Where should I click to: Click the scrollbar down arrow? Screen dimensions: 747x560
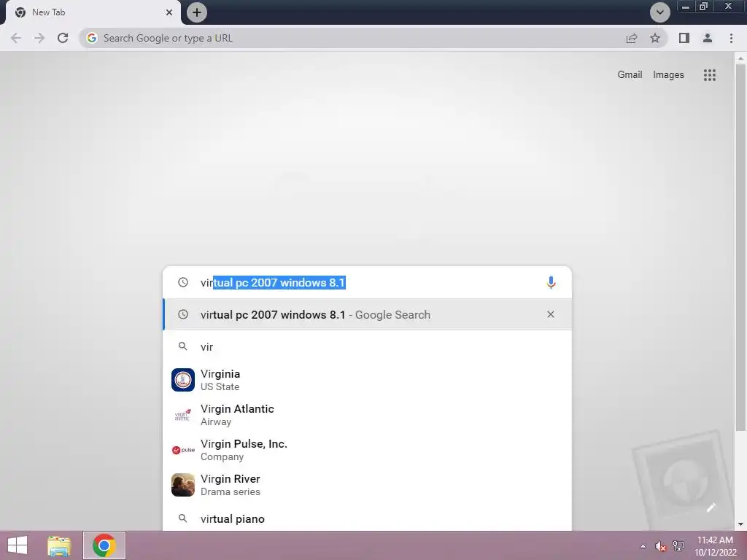740,524
